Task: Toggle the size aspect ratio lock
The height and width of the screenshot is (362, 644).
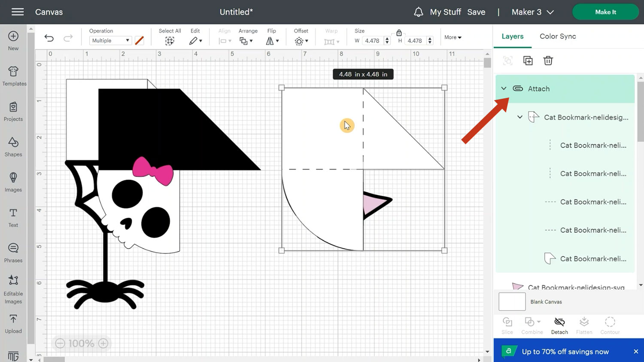Action: [x=399, y=33]
